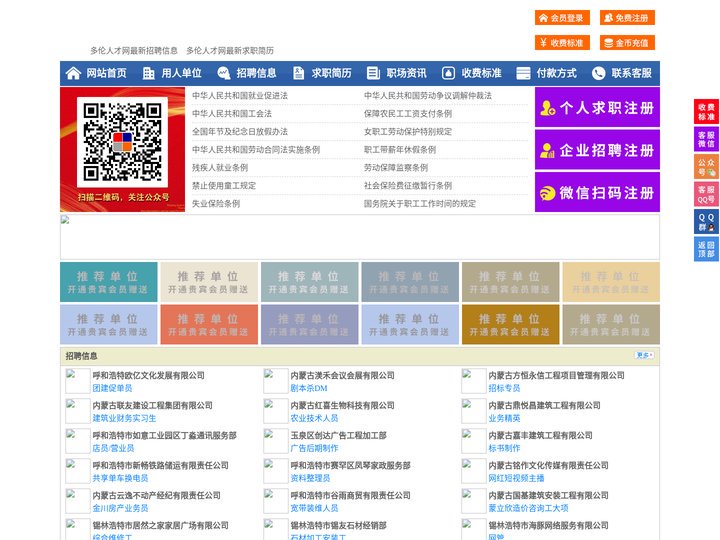Click the card icon beside 付款方式
Image resolution: width=720 pixels, height=540 pixels.
click(523, 73)
